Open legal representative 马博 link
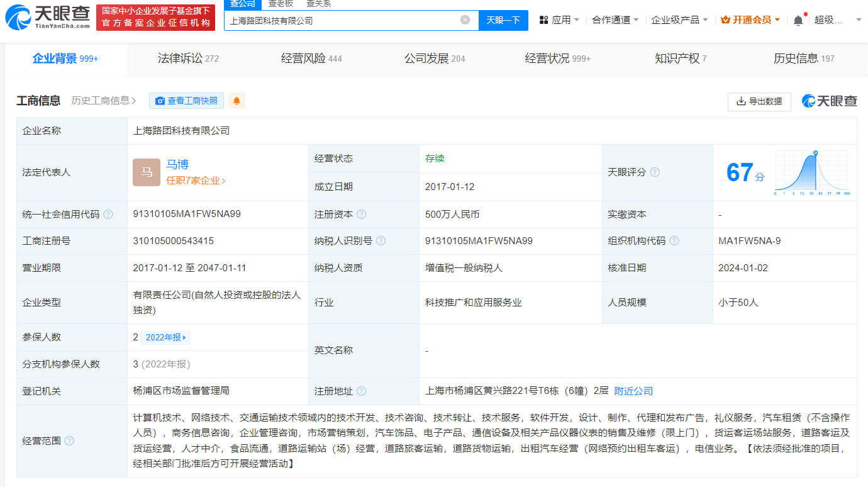The width and height of the screenshot is (868, 487). 177,165
